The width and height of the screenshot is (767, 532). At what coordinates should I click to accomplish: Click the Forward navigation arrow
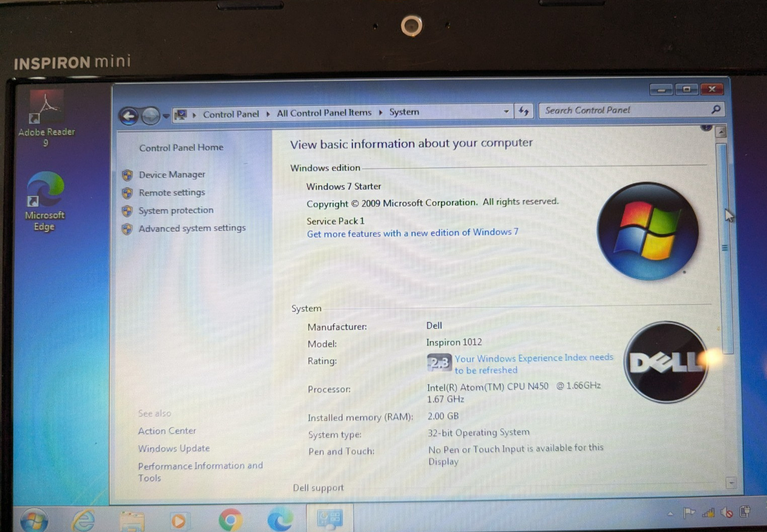point(150,116)
